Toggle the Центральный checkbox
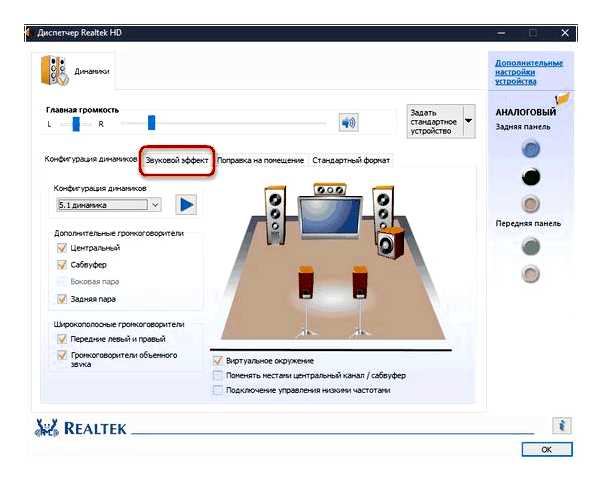The width and height of the screenshot is (602, 483). 62,248
